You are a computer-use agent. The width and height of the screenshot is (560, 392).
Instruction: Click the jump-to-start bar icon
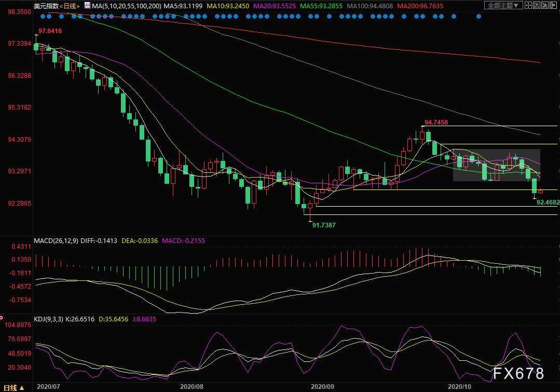point(537,5)
